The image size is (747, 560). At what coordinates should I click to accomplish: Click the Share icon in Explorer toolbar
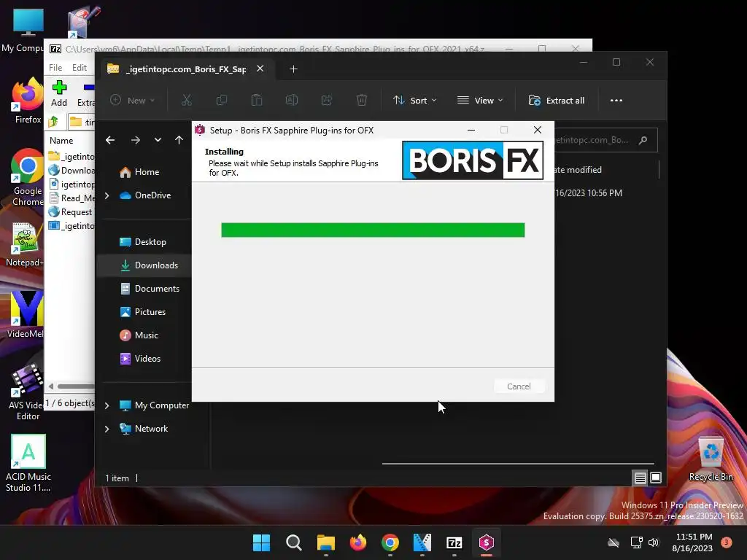click(326, 101)
